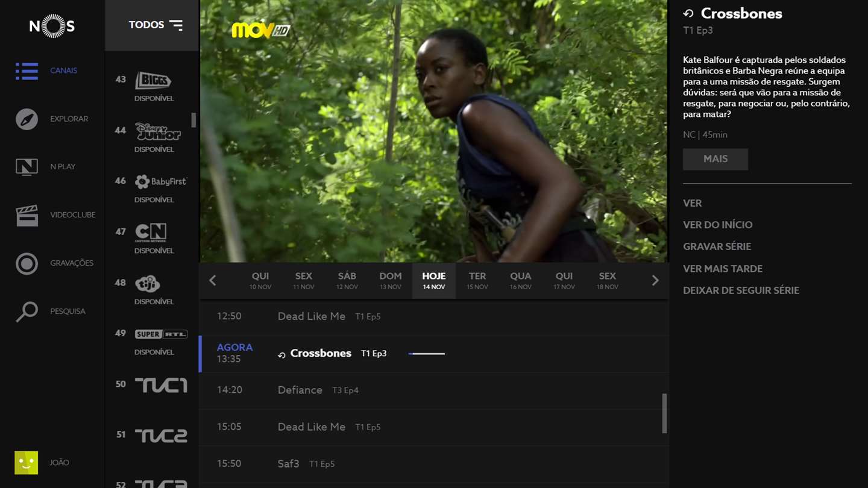Go to next days with right arrow
Screen dimensions: 868x488
coord(655,280)
